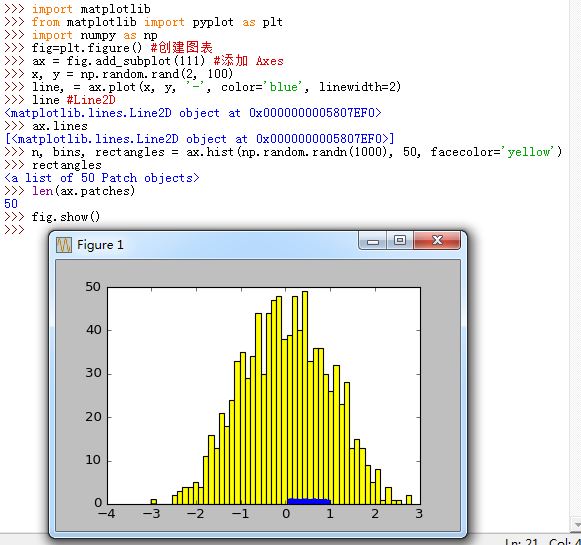Image resolution: width=581 pixels, height=545 pixels.
Task: Maximize the Figure 1 window
Action: click(x=400, y=241)
